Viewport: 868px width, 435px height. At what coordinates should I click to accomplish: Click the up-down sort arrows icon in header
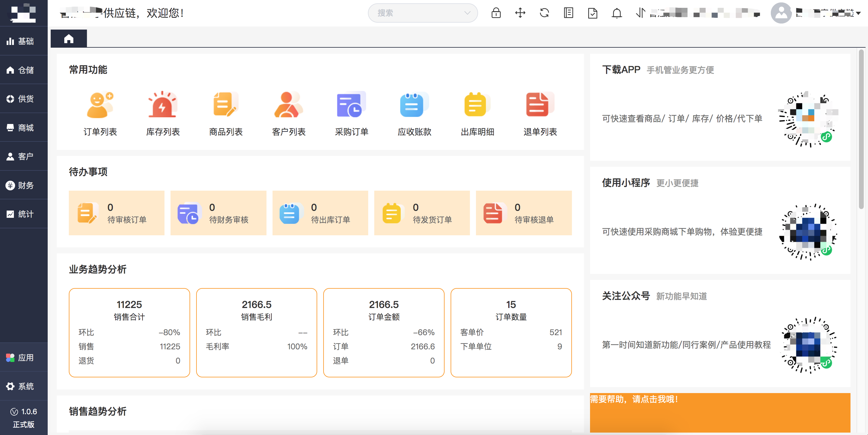point(640,13)
